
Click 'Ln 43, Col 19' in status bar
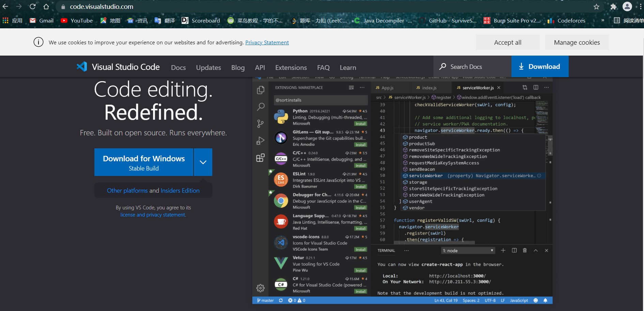point(446,300)
